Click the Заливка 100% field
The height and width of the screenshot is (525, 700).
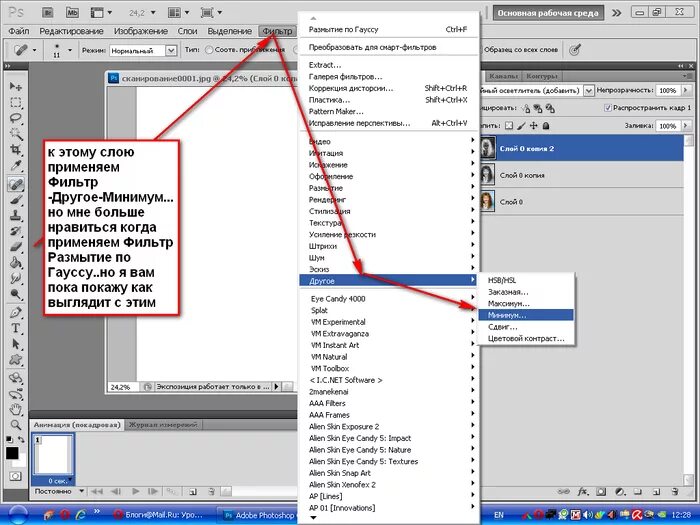[668, 126]
